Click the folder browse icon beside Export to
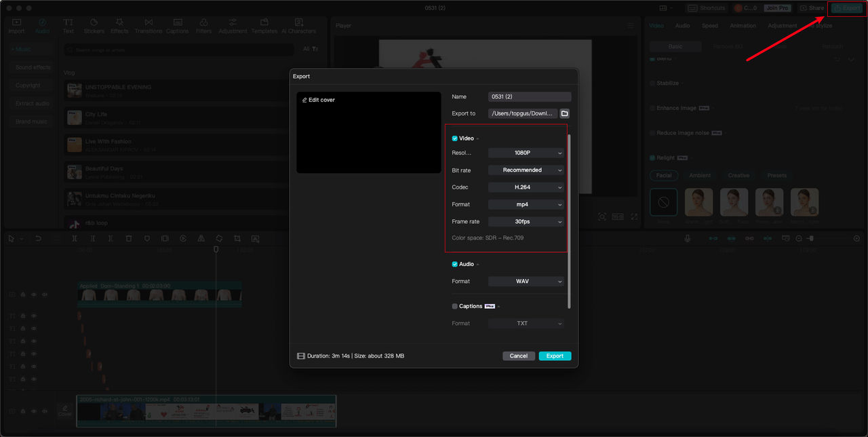This screenshot has height=437, width=868. [564, 113]
